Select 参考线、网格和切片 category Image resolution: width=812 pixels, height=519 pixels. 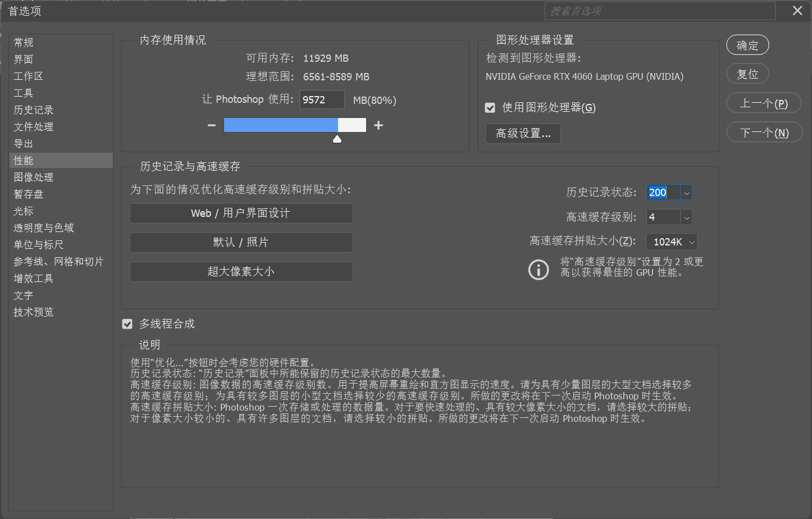click(x=61, y=262)
